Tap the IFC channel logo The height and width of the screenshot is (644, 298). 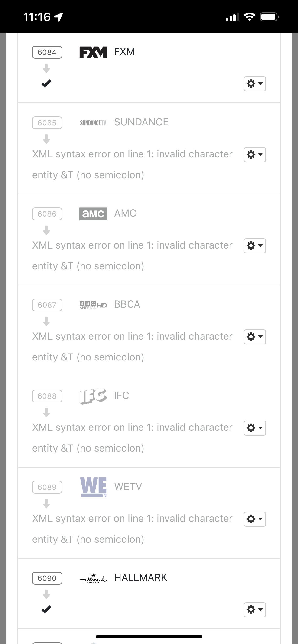(x=93, y=396)
